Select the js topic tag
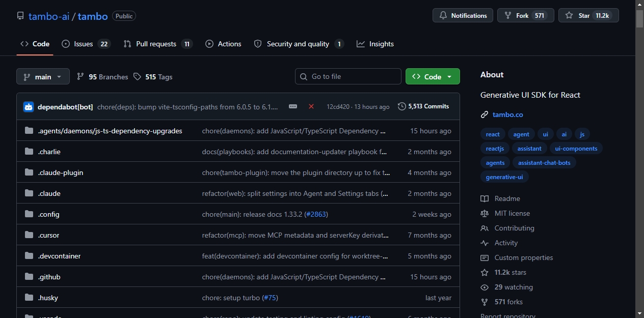The height and width of the screenshot is (318, 644). [x=582, y=134]
